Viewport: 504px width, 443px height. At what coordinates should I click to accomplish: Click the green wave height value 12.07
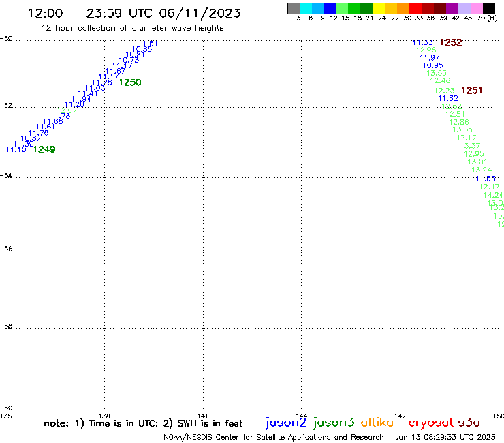[x=67, y=110]
